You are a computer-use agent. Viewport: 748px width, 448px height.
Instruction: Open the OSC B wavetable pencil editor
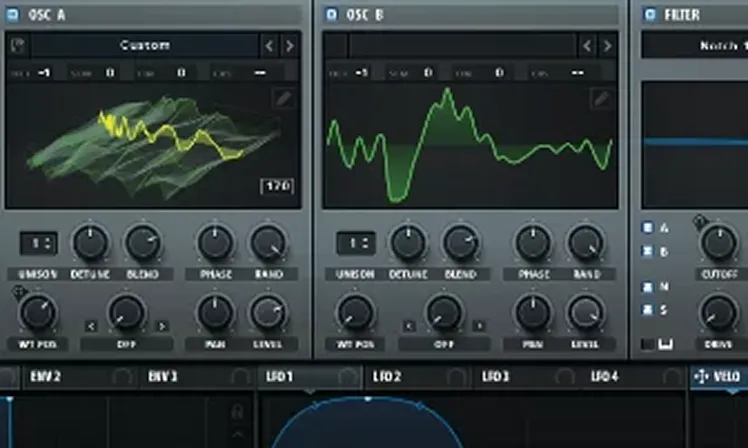click(x=600, y=98)
